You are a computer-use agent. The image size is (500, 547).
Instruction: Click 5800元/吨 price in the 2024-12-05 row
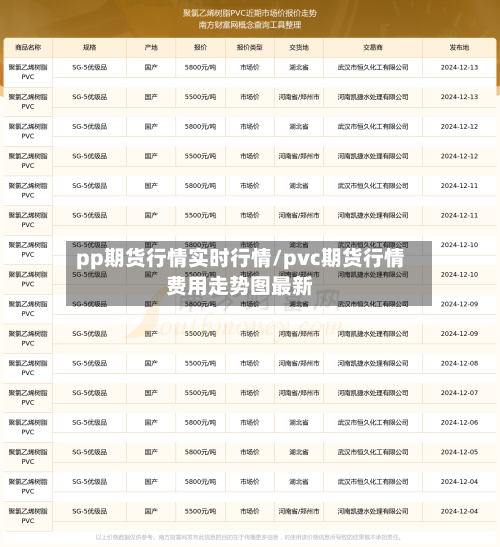tap(200, 452)
